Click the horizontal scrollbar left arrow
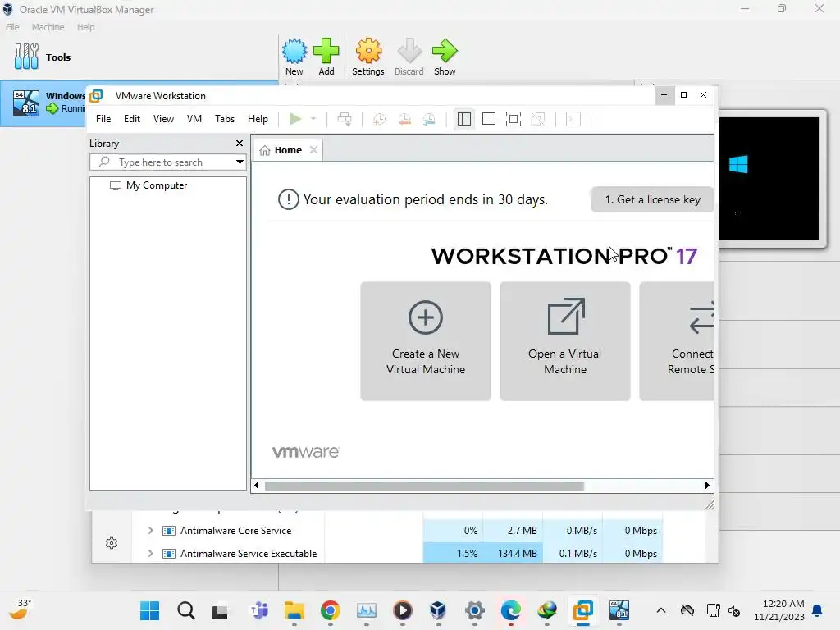 (x=257, y=486)
